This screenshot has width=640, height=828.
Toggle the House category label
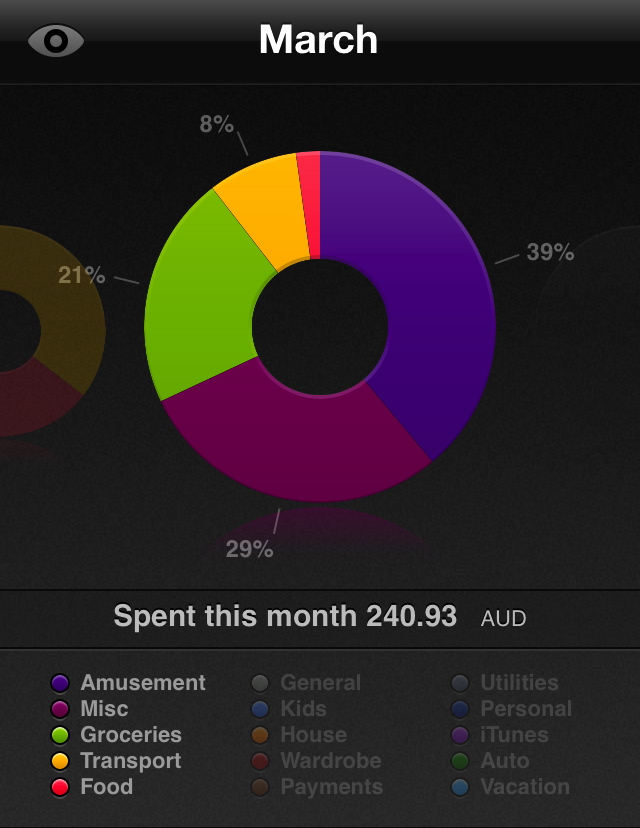point(313,735)
